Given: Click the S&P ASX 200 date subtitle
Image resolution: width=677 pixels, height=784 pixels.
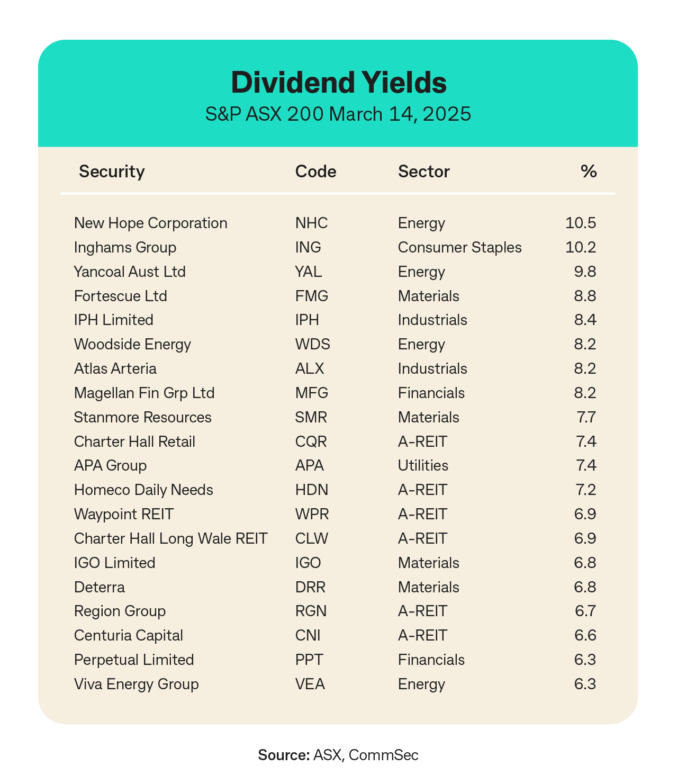Looking at the screenshot, I should click(x=338, y=114).
